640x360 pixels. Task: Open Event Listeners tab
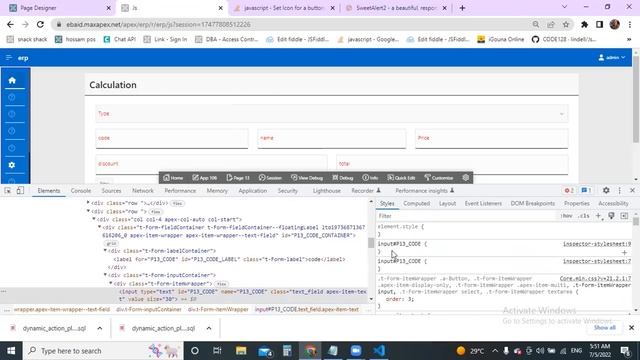click(483, 203)
